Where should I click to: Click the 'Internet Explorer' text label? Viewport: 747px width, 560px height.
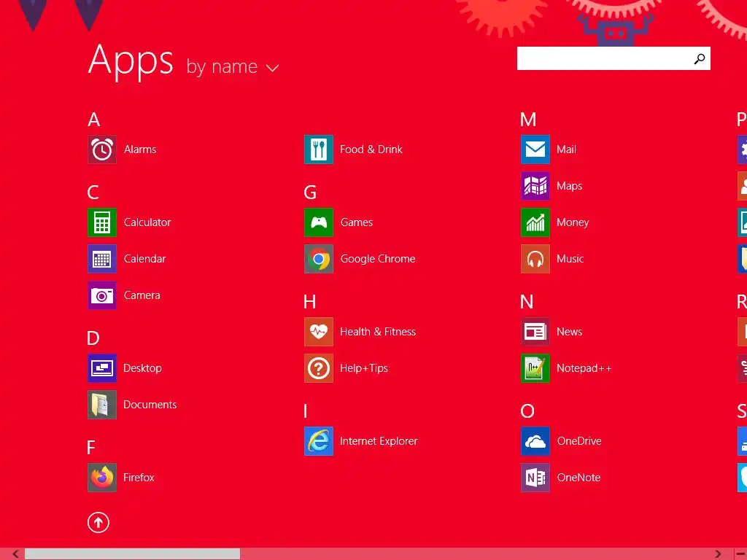(379, 441)
